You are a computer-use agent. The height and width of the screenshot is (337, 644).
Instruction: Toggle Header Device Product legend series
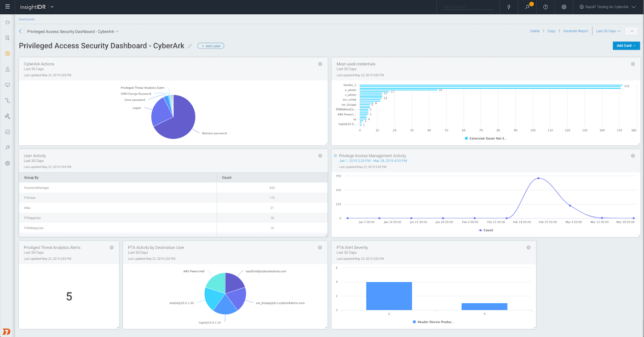click(433, 322)
